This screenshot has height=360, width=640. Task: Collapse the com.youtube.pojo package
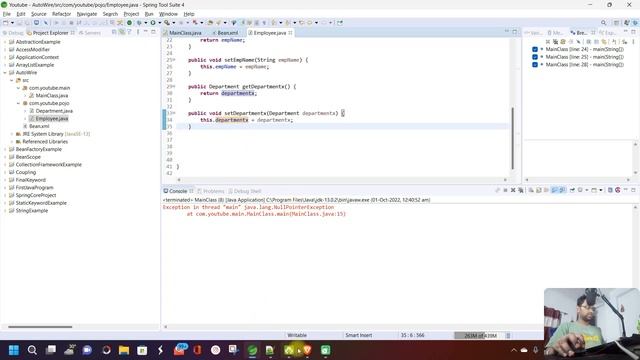pos(18,103)
